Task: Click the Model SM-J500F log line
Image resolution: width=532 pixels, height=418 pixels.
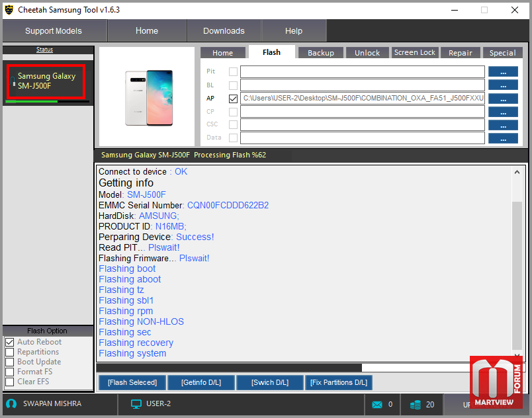Action: click(x=132, y=195)
